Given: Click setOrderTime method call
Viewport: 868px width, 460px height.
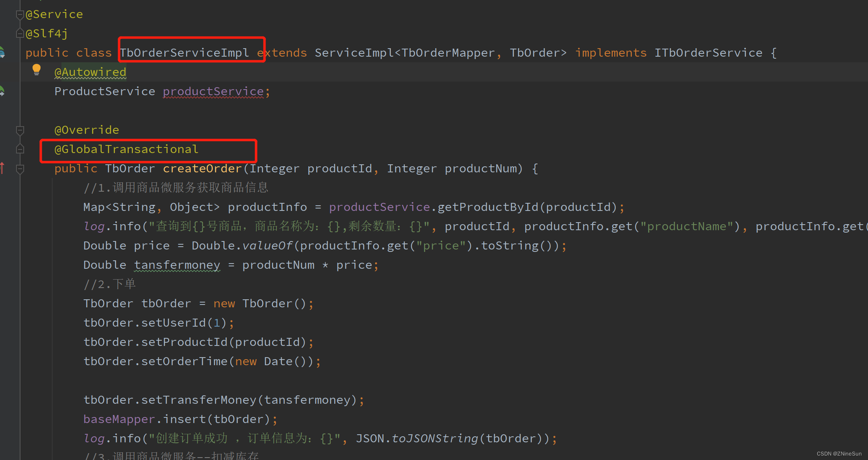Looking at the screenshot, I should [x=184, y=361].
